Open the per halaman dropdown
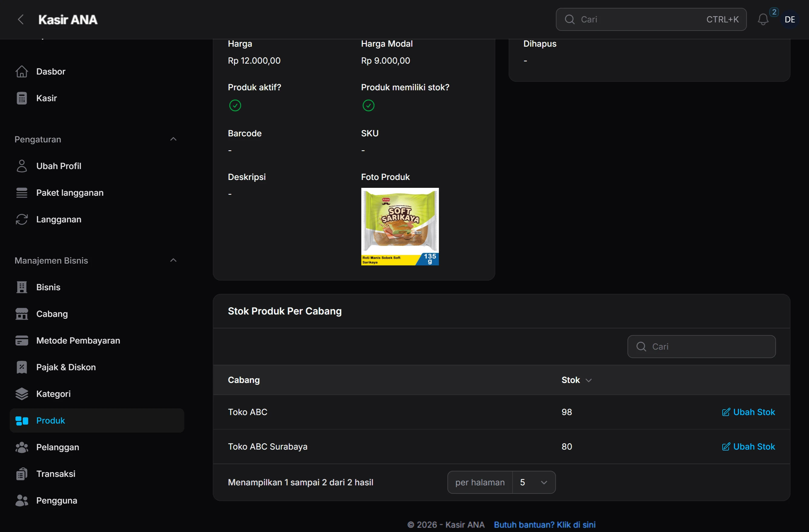The width and height of the screenshot is (809, 532). 533,482
